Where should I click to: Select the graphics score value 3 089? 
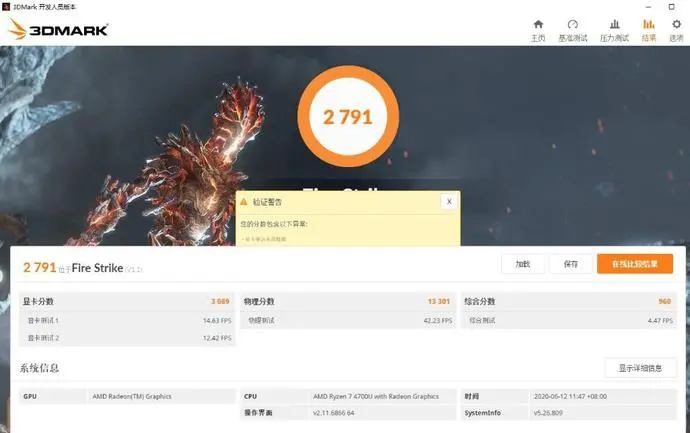220,301
